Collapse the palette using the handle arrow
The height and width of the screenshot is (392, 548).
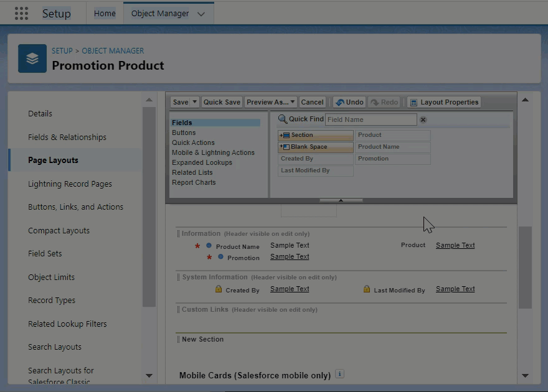point(341,200)
